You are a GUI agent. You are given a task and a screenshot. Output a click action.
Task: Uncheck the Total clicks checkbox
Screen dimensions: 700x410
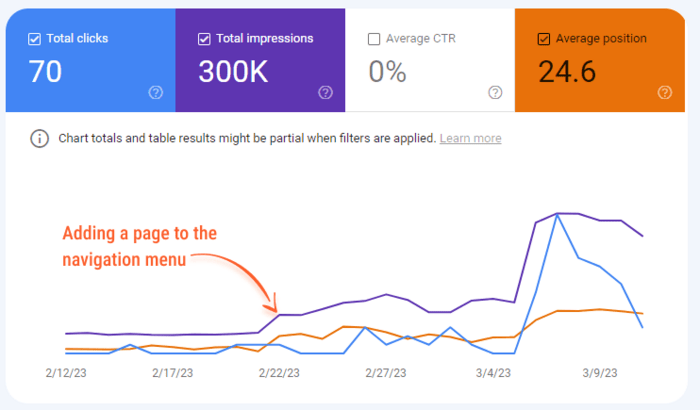point(36,39)
